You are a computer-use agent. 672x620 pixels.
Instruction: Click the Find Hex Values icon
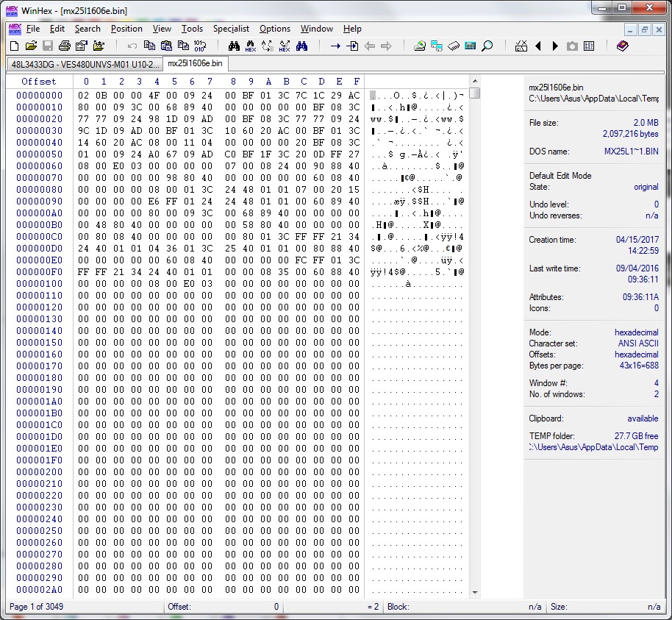(251, 46)
